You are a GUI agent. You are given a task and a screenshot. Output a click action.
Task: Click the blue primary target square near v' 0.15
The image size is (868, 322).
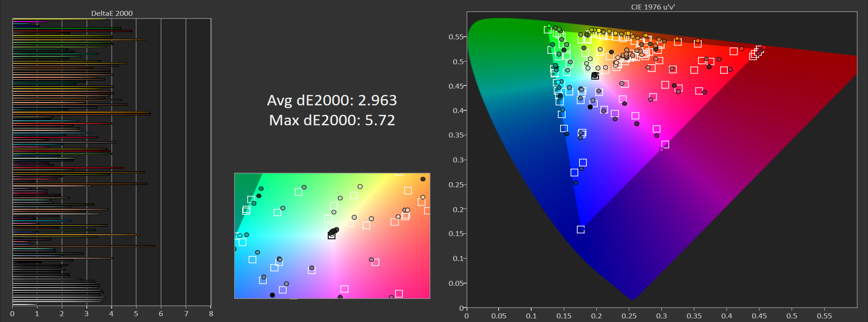580,230
